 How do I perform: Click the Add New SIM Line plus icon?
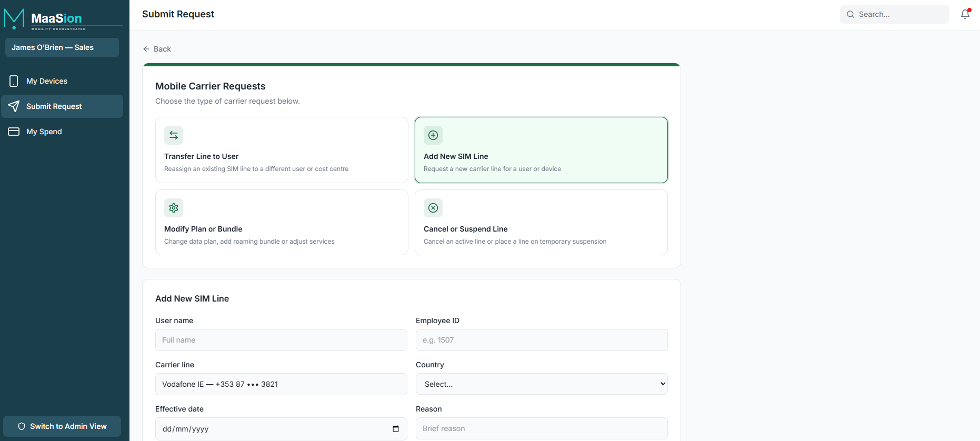pos(433,135)
